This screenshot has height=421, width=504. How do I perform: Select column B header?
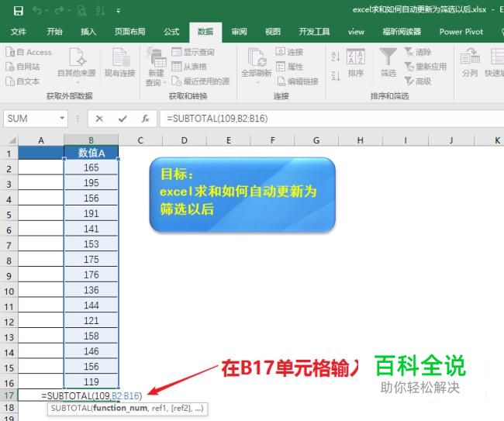coord(91,140)
